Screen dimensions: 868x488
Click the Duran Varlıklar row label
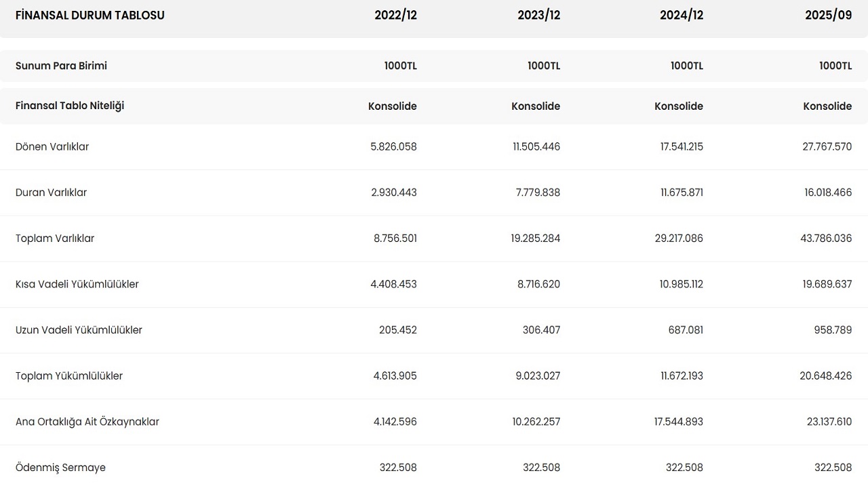click(x=51, y=192)
